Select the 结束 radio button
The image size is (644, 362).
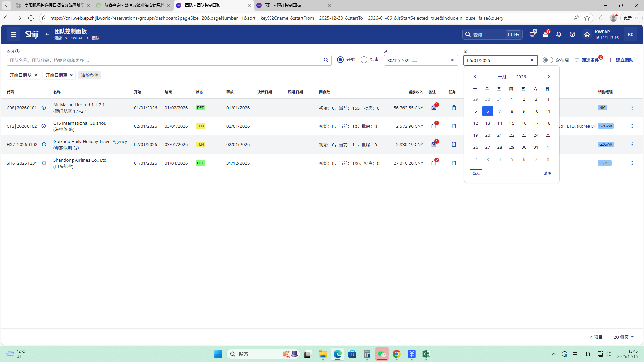[364, 60]
